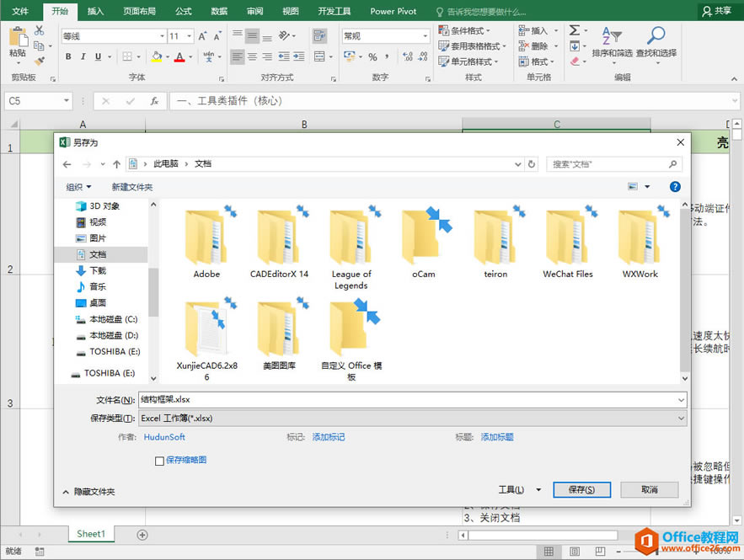Click the file name input field
Viewport: 744px width, 560px height.
411,400
